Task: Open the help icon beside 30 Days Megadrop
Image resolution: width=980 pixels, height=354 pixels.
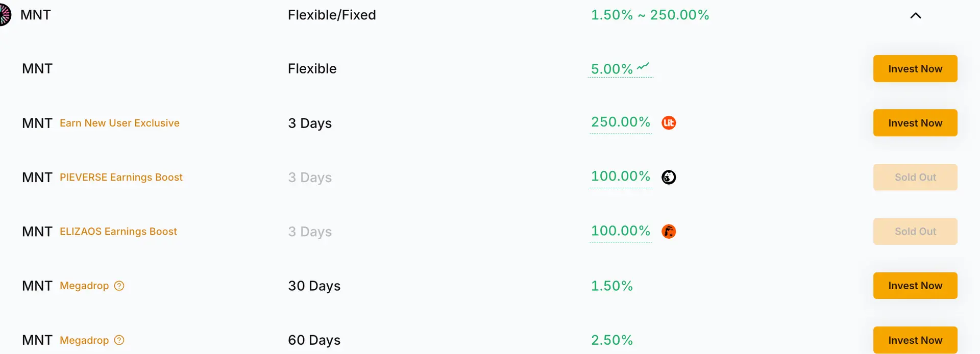Action: pyautogui.click(x=119, y=286)
